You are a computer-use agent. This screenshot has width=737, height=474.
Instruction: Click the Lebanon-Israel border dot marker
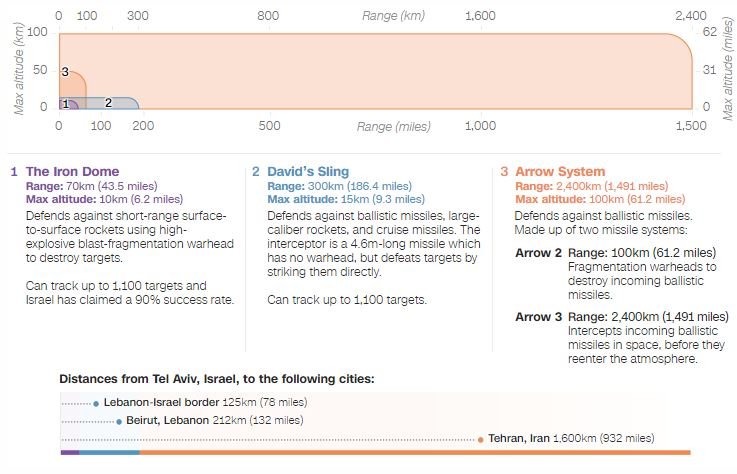[96, 403]
